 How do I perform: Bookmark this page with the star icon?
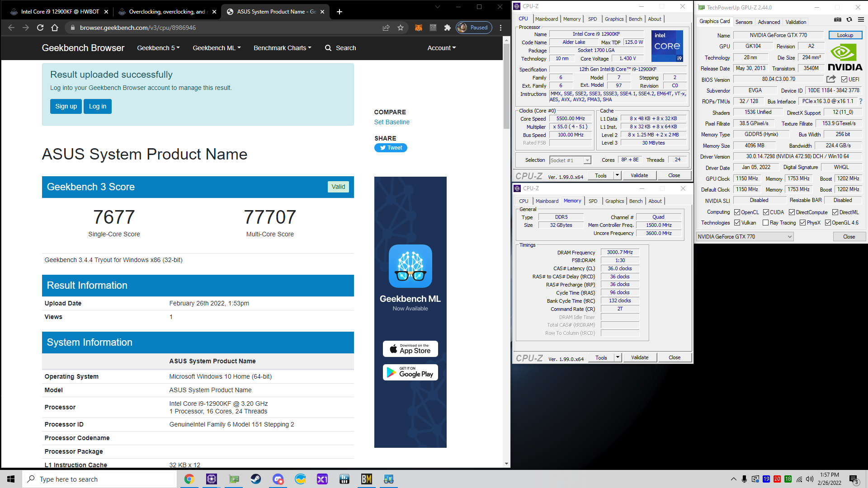pos(401,28)
